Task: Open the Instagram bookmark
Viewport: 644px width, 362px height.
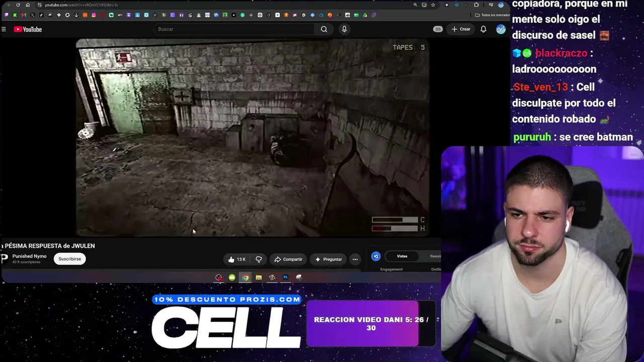Action: click(x=94, y=15)
